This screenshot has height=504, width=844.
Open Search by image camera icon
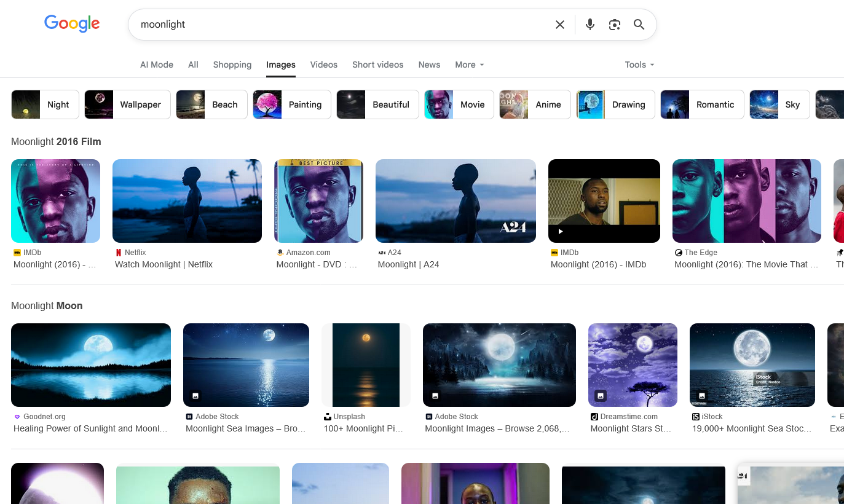615,25
